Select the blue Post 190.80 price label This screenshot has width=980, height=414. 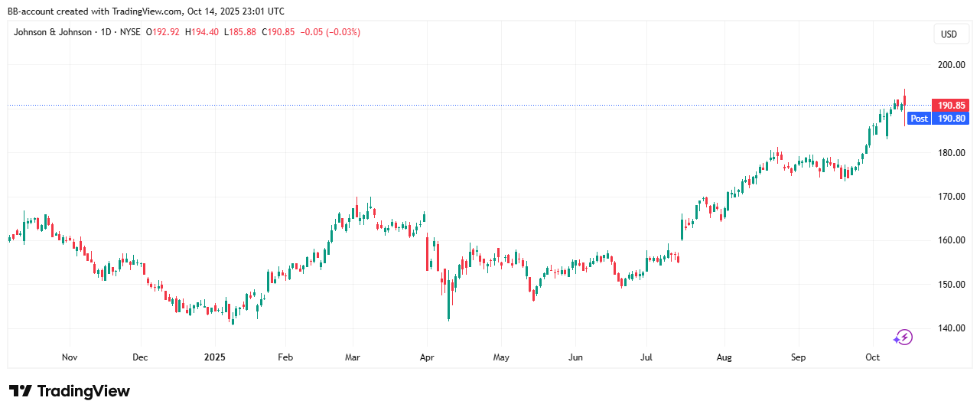(938, 119)
